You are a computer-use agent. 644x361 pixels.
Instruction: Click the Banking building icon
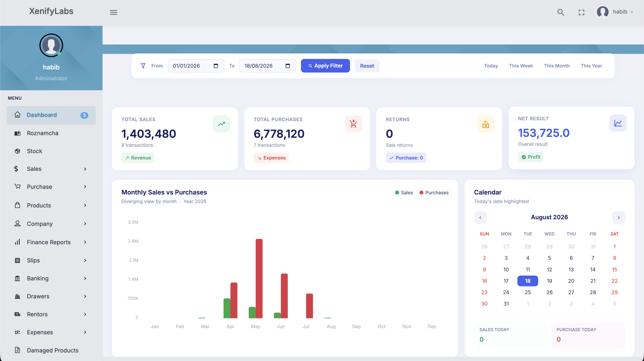point(17,278)
